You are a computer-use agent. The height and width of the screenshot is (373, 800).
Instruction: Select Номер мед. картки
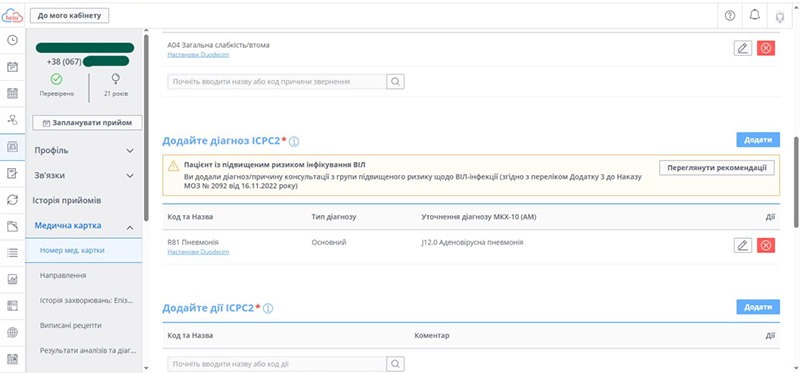coord(84,251)
